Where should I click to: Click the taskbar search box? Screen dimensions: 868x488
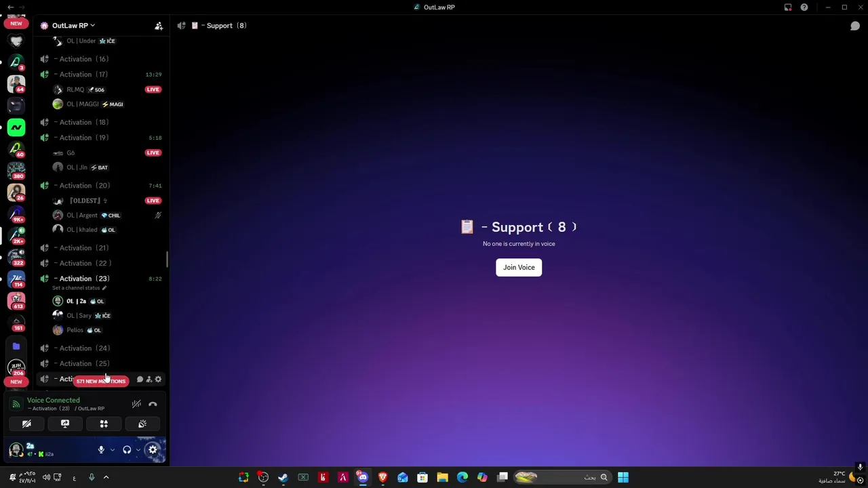(x=562, y=477)
